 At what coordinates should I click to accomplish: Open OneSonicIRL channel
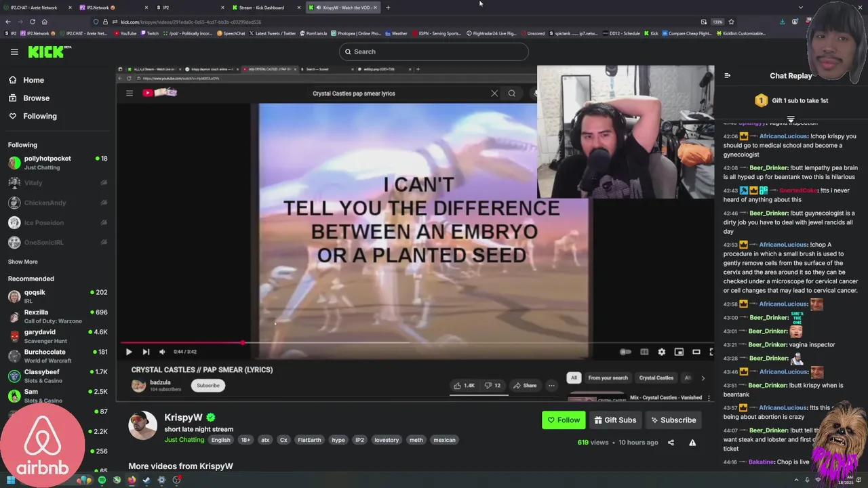(x=58, y=242)
